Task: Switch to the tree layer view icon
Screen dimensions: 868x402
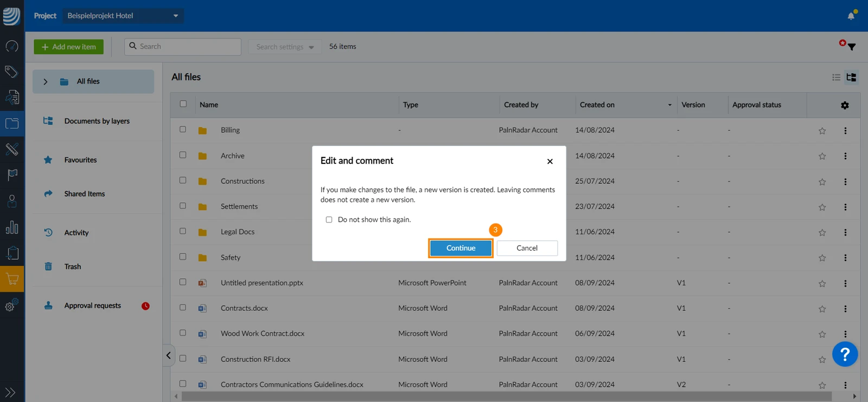Action: click(851, 78)
